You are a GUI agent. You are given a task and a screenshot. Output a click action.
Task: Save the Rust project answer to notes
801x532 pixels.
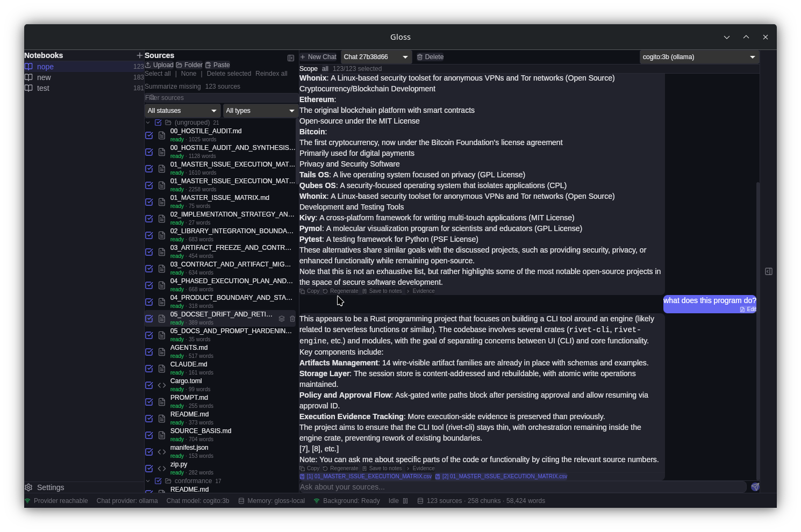click(x=382, y=469)
